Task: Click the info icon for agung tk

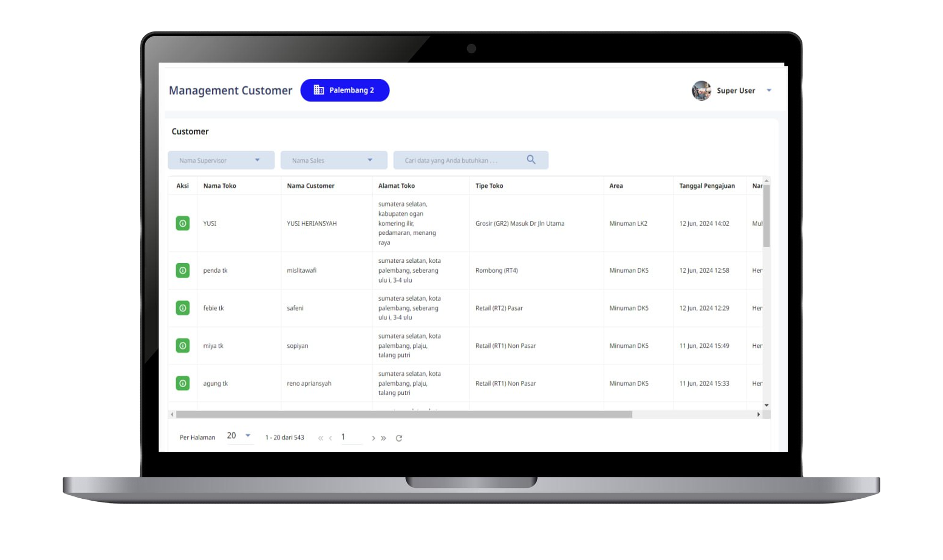Action: [182, 383]
